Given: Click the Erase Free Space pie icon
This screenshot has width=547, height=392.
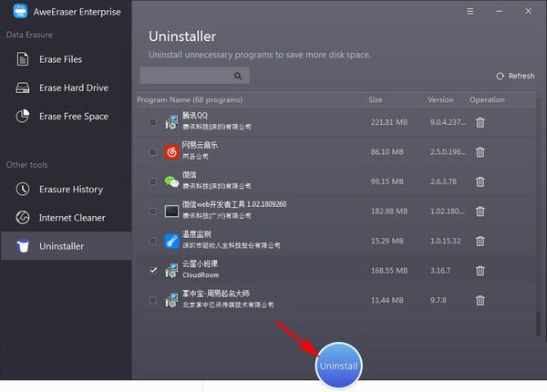Looking at the screenshot, I should pos(23,116).
